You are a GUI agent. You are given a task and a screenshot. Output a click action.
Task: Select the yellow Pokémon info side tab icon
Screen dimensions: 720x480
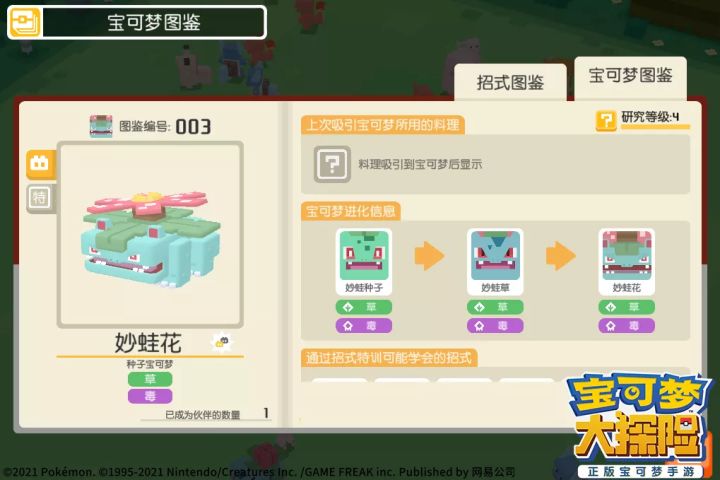point(40,164)
